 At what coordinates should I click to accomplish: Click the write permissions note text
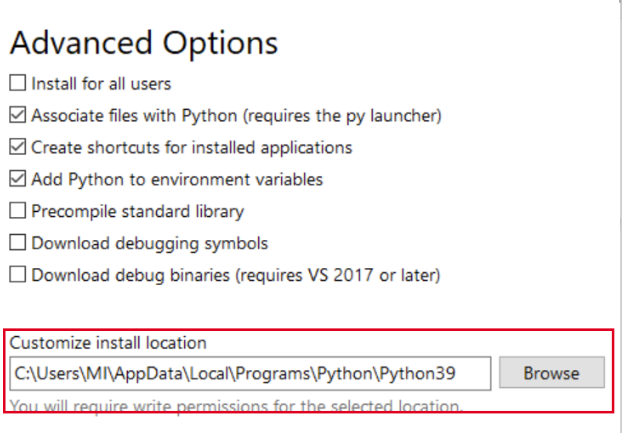[x=237, y=406]
